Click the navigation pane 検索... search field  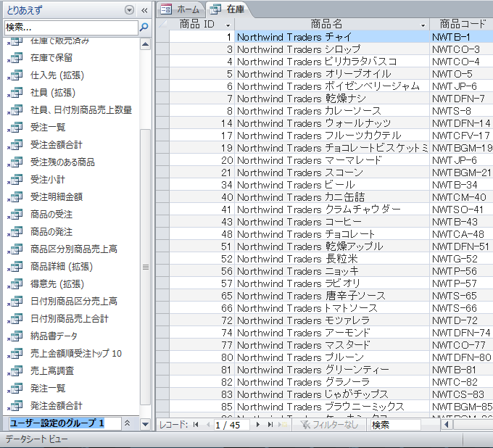pos(71,28)
